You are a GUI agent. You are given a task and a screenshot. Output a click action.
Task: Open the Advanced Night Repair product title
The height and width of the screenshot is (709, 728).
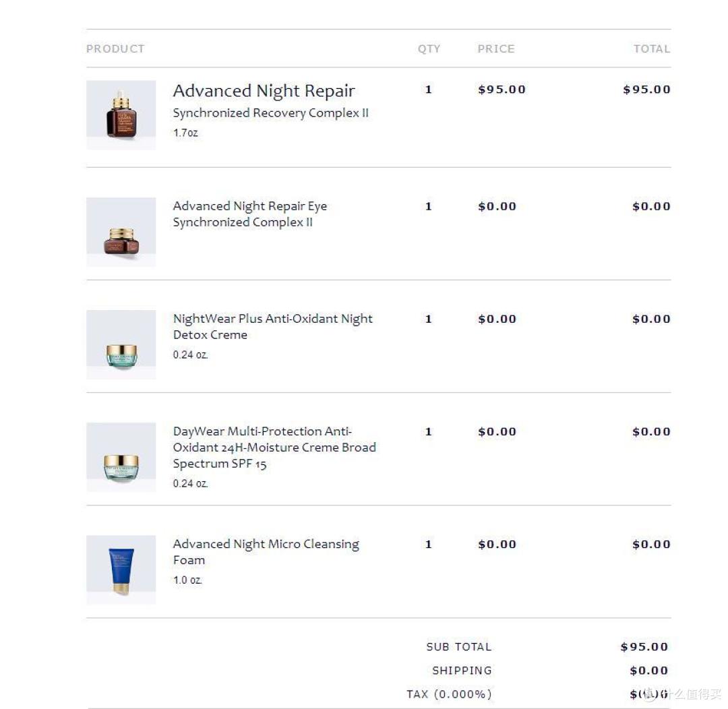[264, 91]
